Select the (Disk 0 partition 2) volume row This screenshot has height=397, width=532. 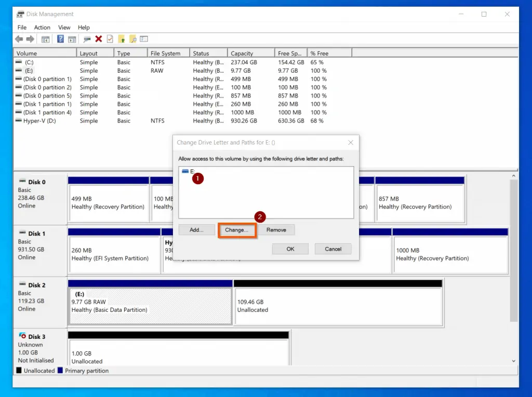pos(171,87)
